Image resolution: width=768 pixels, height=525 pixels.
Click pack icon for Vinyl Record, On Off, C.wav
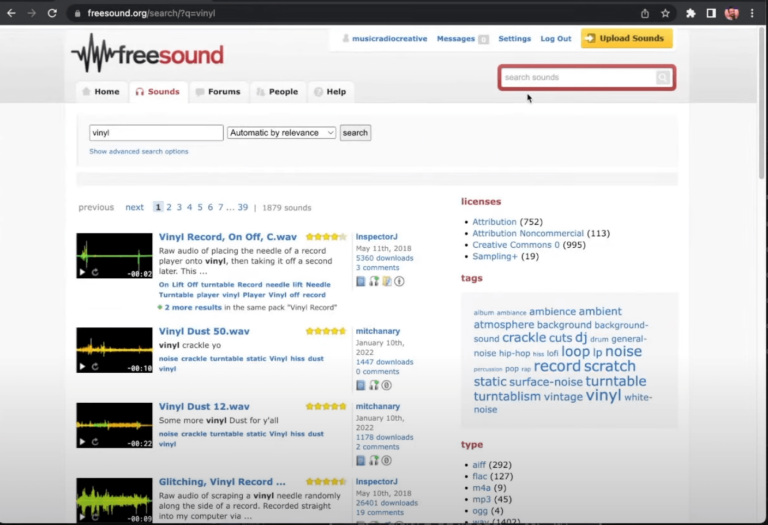[x=360, y=281]
